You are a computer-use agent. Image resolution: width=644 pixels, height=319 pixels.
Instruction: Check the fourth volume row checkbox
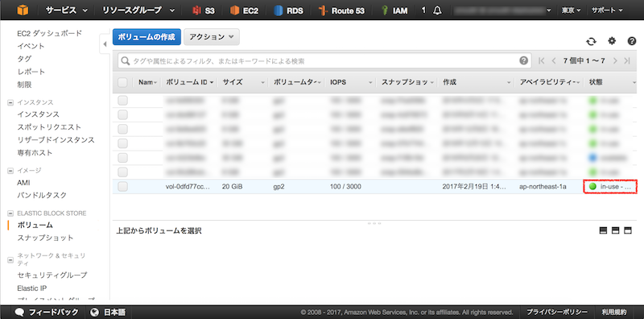(x=122, y=143)
